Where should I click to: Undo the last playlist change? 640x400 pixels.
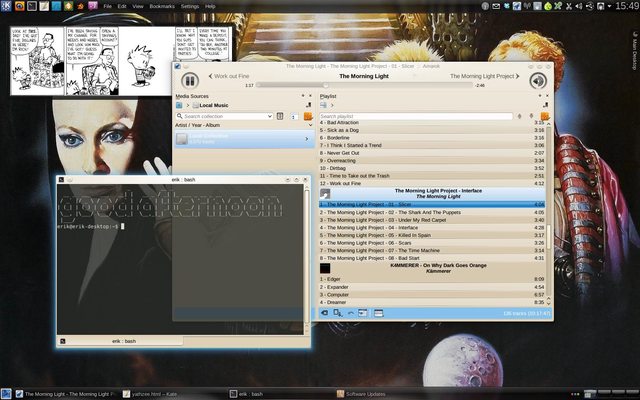[351, 313]
